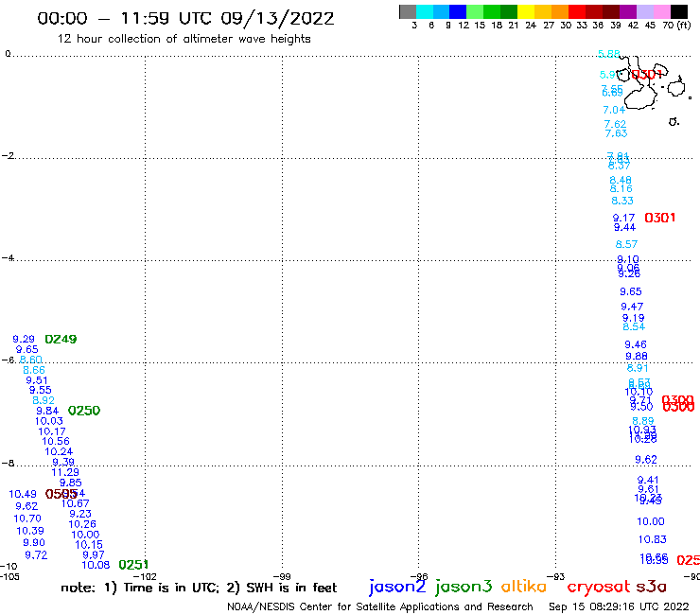Viewport: 700px width, 615px height.
Task: Click the wave height value '8.60'
Action: click(x=31, y=360)
